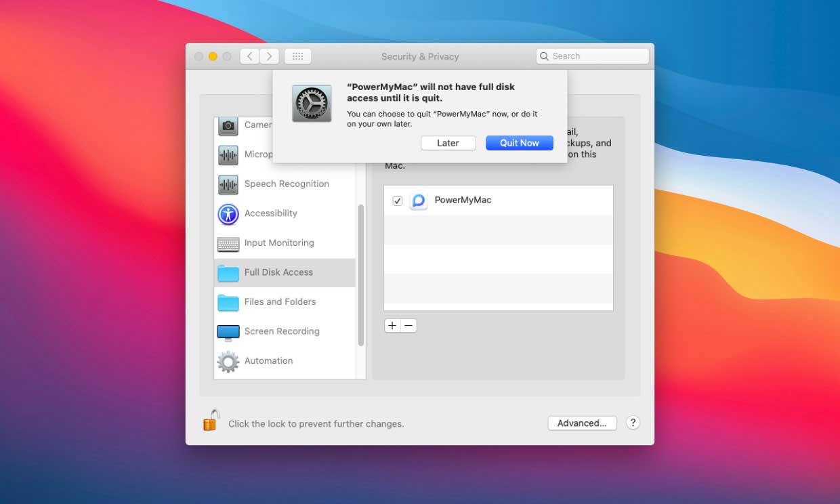
Task: Select the PowerMyMac name text
Action: 463,200
